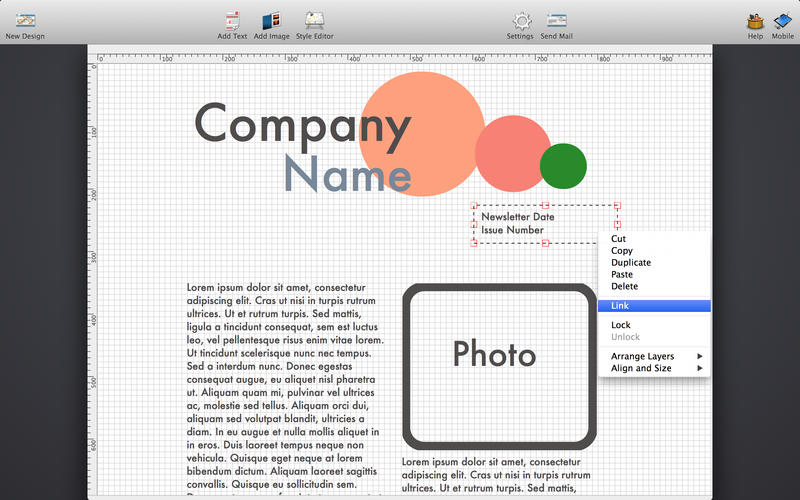Select the highlighted Link menu entry
800x500 pixels.
point(654,306)
